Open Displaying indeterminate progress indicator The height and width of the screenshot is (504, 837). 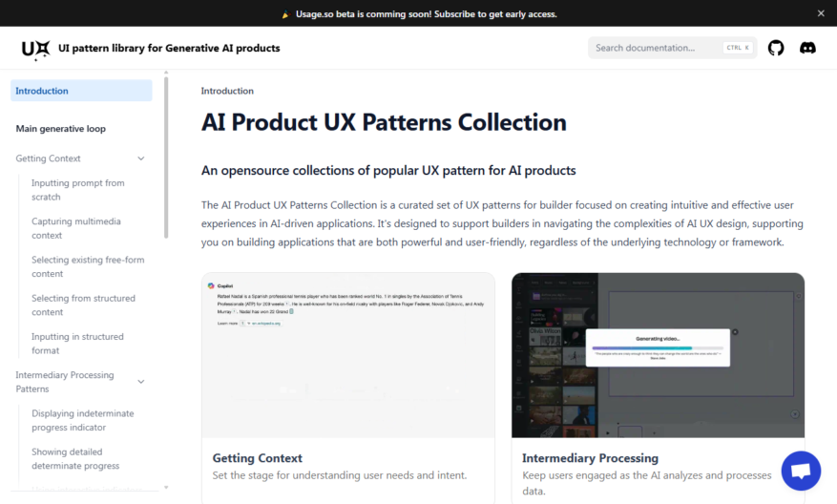click(83, 420)
